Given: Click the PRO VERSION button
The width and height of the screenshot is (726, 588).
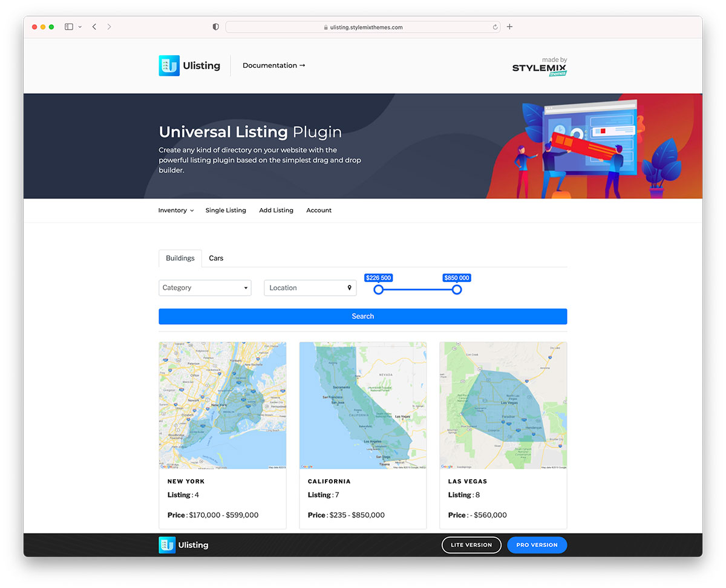Looking at the screenshot, I should click(x=537, y=545).
